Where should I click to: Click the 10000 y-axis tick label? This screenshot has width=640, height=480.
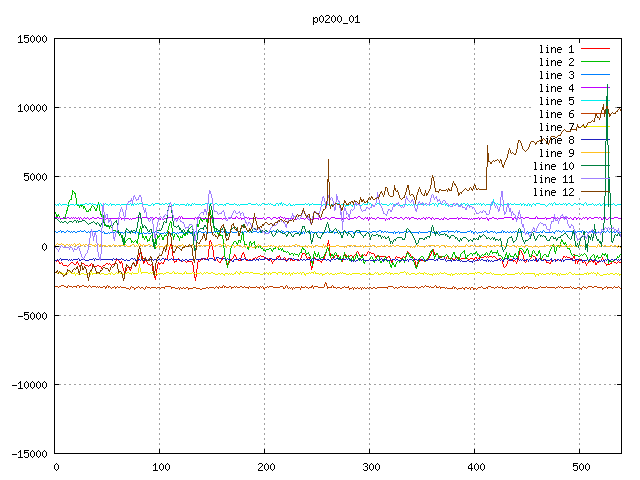pyautogui.click(x=31, y=108)
